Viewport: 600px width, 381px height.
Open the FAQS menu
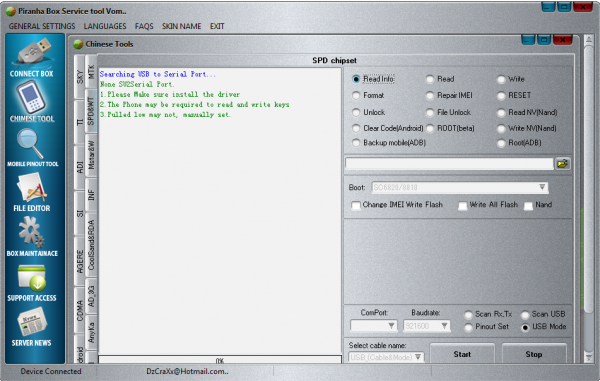144,26
